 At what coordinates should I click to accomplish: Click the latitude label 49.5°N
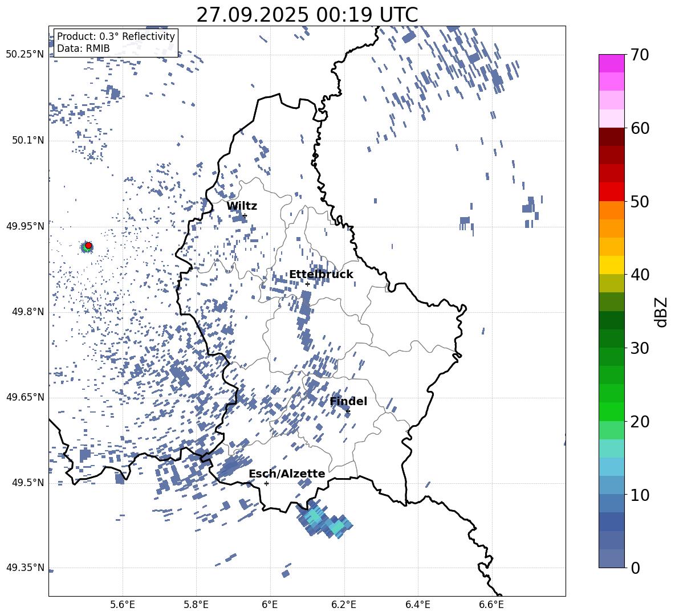pos(27,483)
